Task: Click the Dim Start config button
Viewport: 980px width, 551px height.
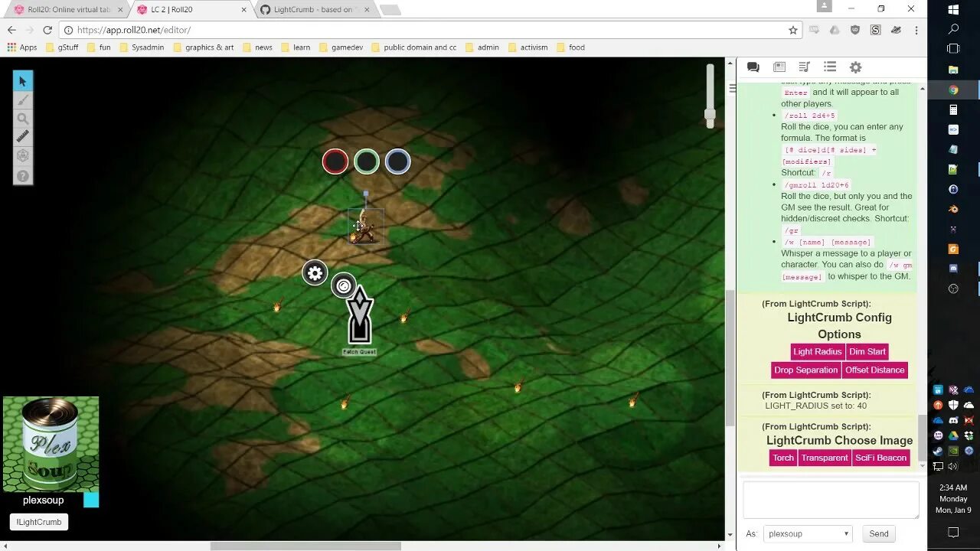Action: [x=867, y=352]
